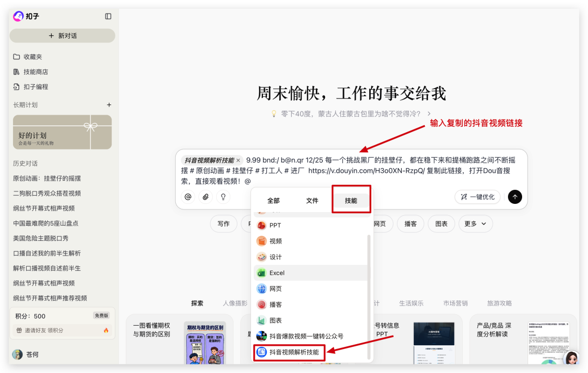Switch to the 文件 tab
The height and width of the screenshot is (373, 588).
(x=313, y=200)
